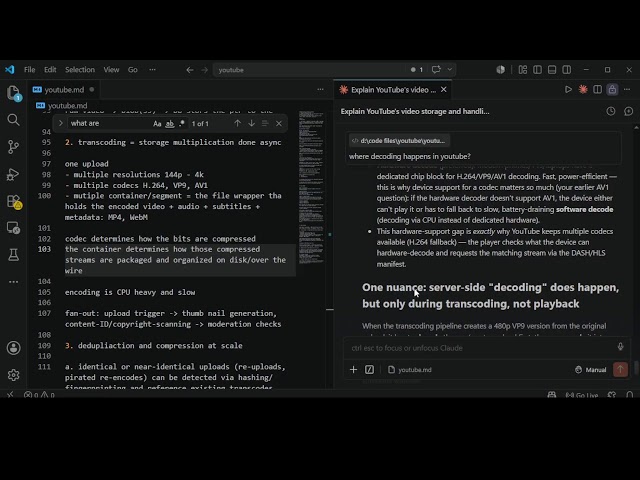Screen dimensions: 640x480
Task: Add context with the plus button
Action: click(353, 370)
